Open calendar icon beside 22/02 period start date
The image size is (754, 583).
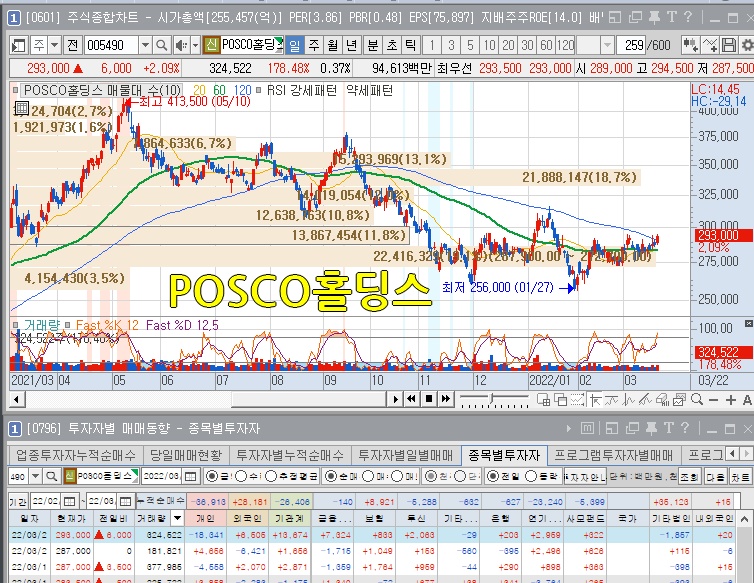click(x=70, y=501)
